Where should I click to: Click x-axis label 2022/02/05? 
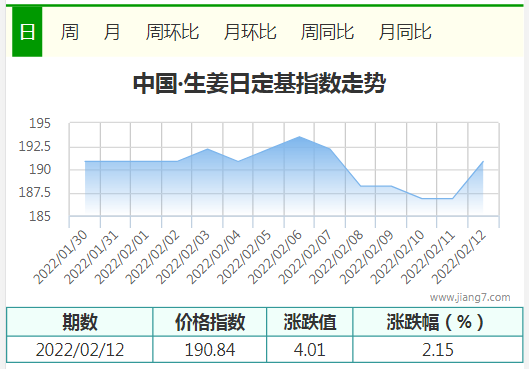[244, 257]
